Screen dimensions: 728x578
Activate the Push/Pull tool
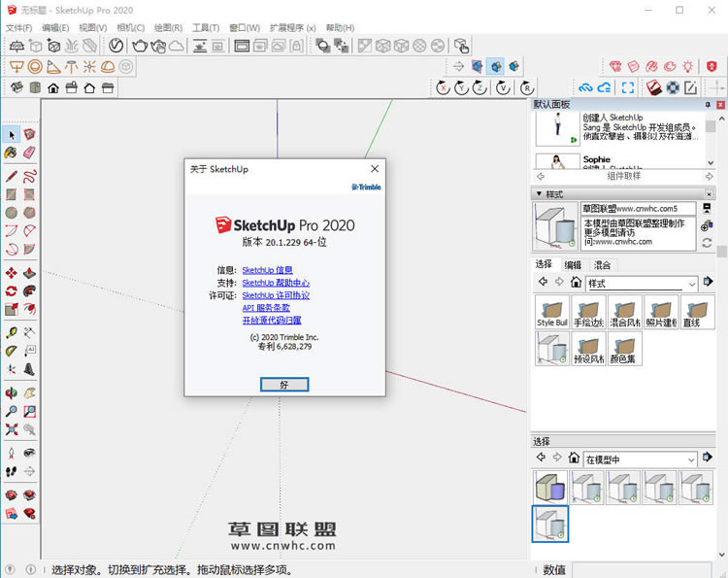click(x=29, y=273)
